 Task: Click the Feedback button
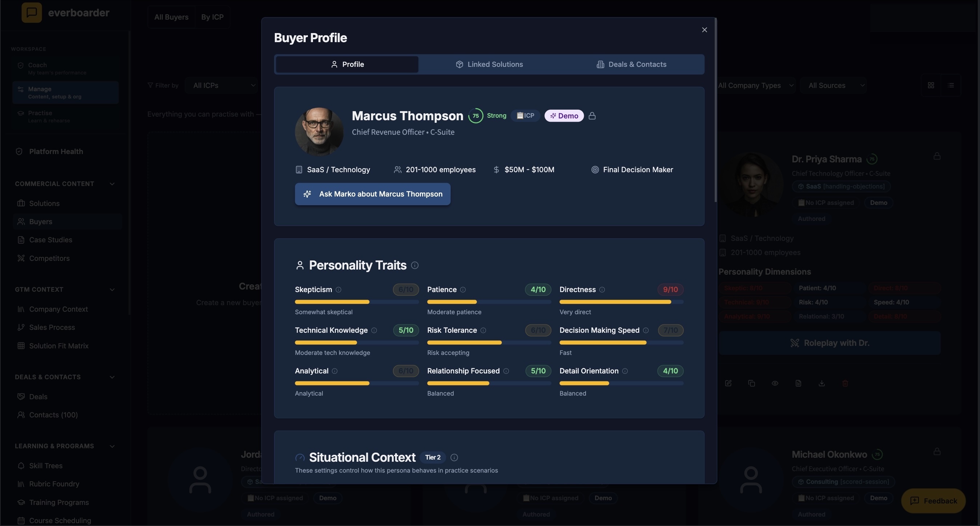pyautogui.click(x=933, y=501)
